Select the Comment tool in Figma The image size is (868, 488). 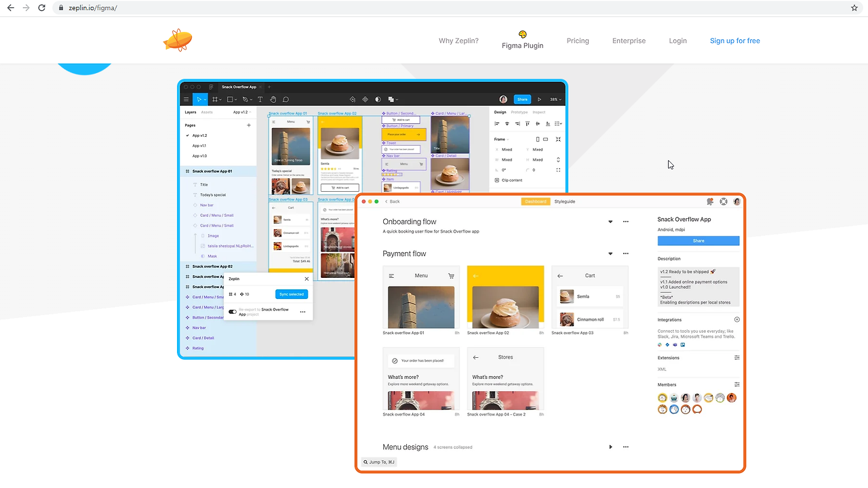pos(286,100)
